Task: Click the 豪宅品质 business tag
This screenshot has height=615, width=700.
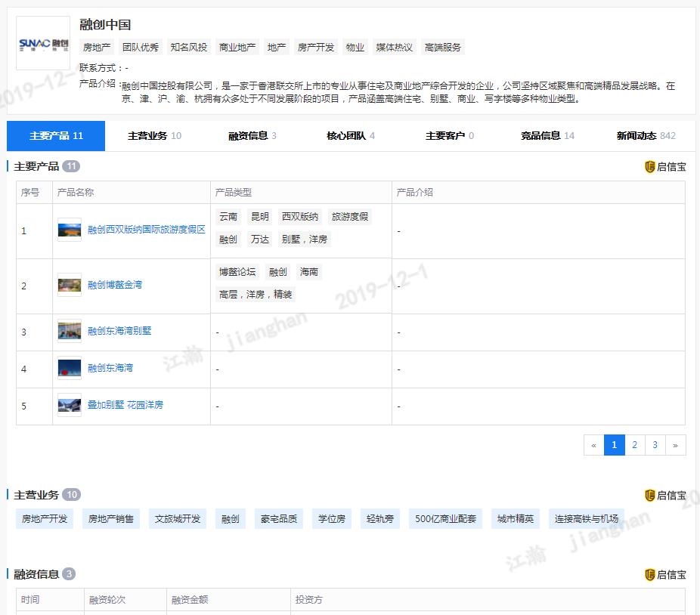Action: 279,518
